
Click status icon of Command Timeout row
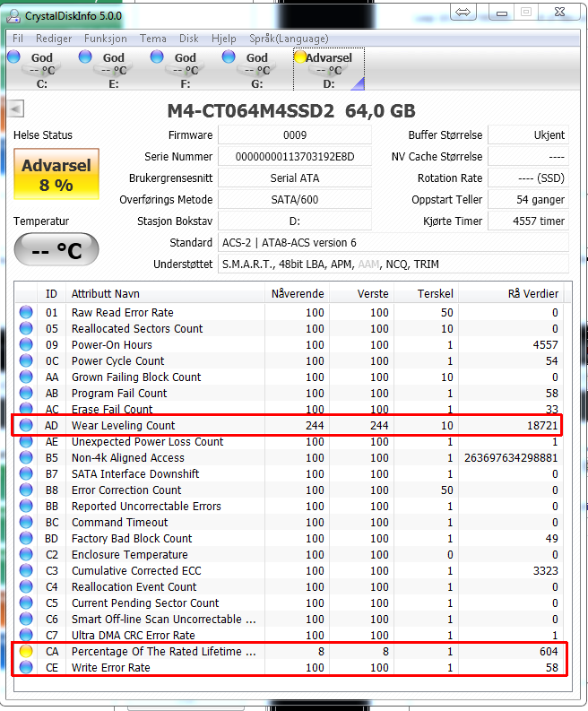tap(26, 522)
